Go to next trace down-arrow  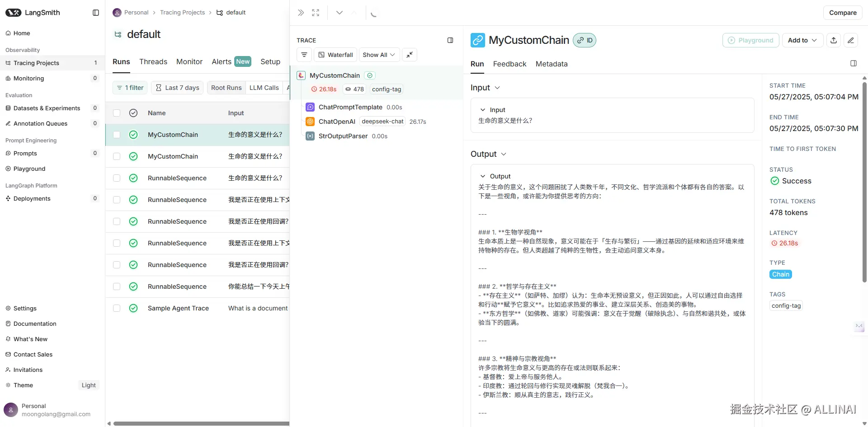pos(340,13)
